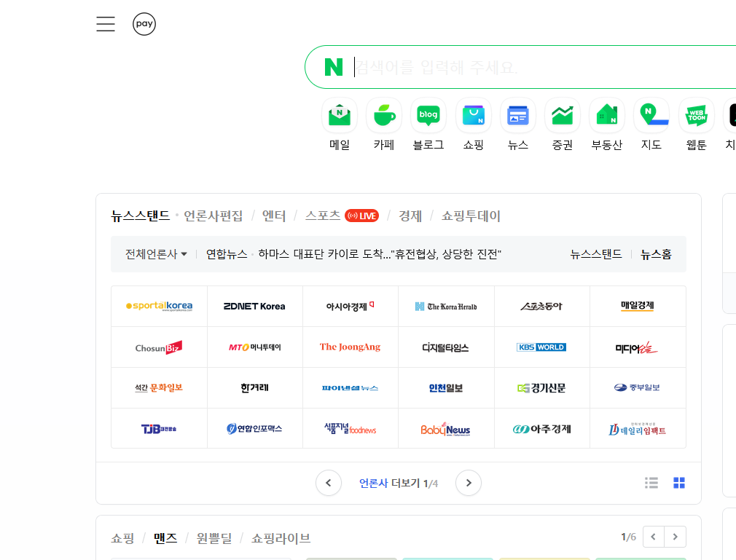Open the 지도 map shortcut
Image resolution: width=736 pixels, height=560 pixels.
(x=651, y=125)
